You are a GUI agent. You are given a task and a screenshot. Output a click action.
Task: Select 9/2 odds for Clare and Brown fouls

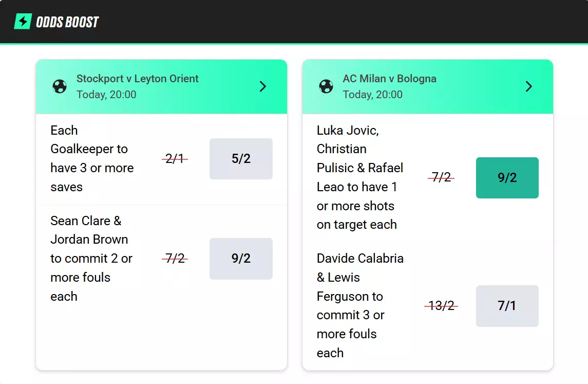click(x=241, y=259)
